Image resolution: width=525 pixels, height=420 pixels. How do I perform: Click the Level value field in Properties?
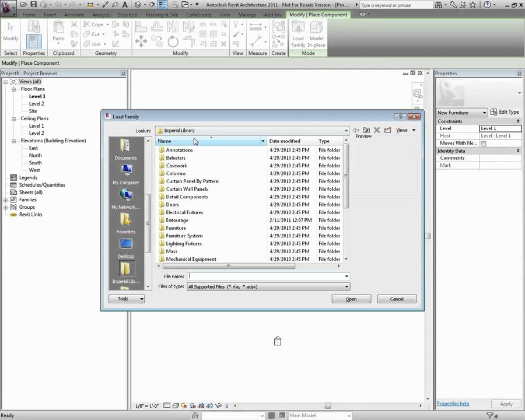[501, 128]
